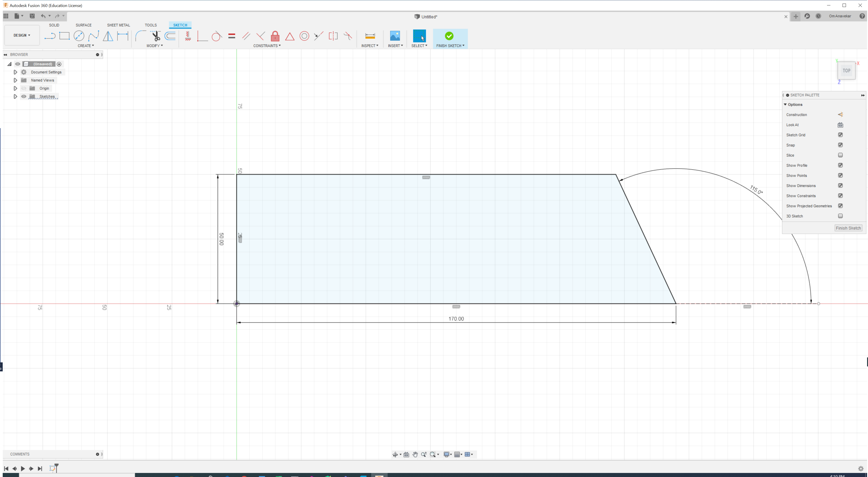Switch to the SHEET METAL tab
Image resolution: width=868 pixels, height=477 pixels.
click(x=118, y=25)
